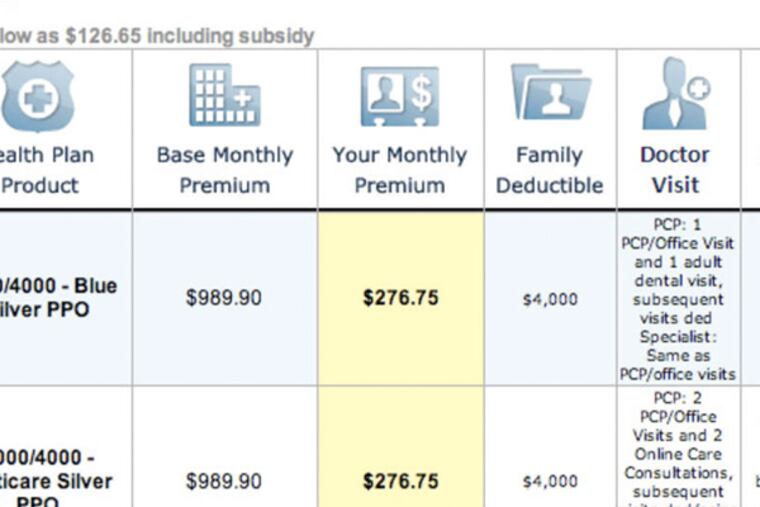Sort by Base Monthly Premium header
Viewport: 760px width, 507px height.
pos(225,170)
